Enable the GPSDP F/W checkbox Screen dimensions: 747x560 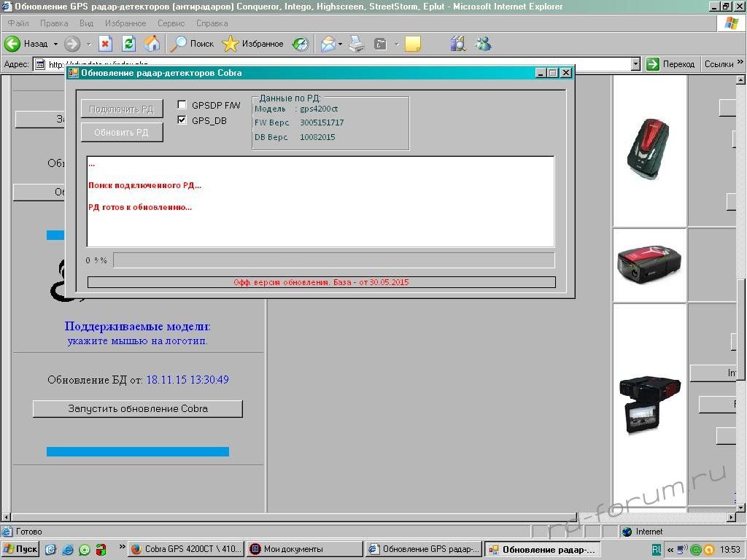pyautogui.click(x=182, y=105)
